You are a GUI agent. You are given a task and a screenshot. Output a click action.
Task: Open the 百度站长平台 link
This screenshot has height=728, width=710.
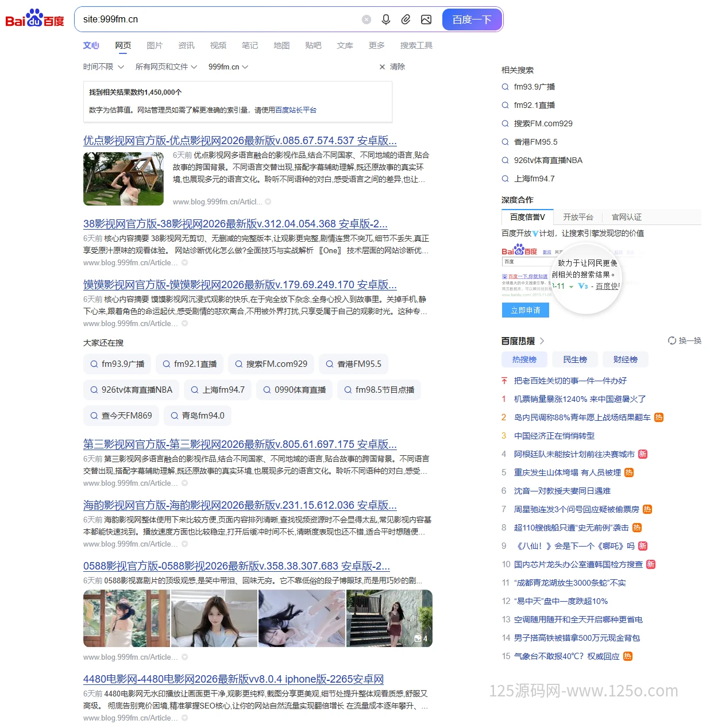coord(296,110)
